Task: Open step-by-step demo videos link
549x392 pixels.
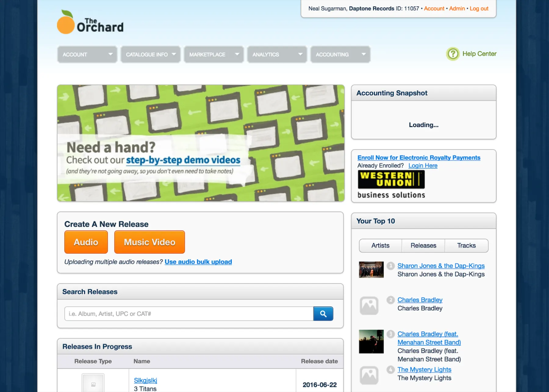Action: pyautogui.click(x=183, y=160)
